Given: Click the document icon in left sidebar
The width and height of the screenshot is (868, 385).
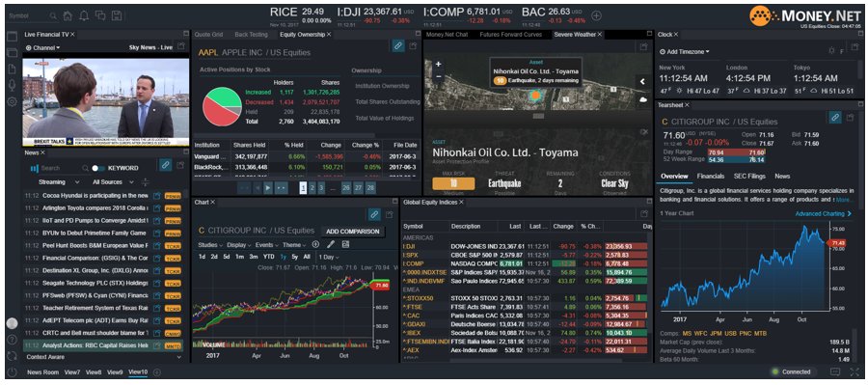Looking at the screenshot, I should 13,69.
